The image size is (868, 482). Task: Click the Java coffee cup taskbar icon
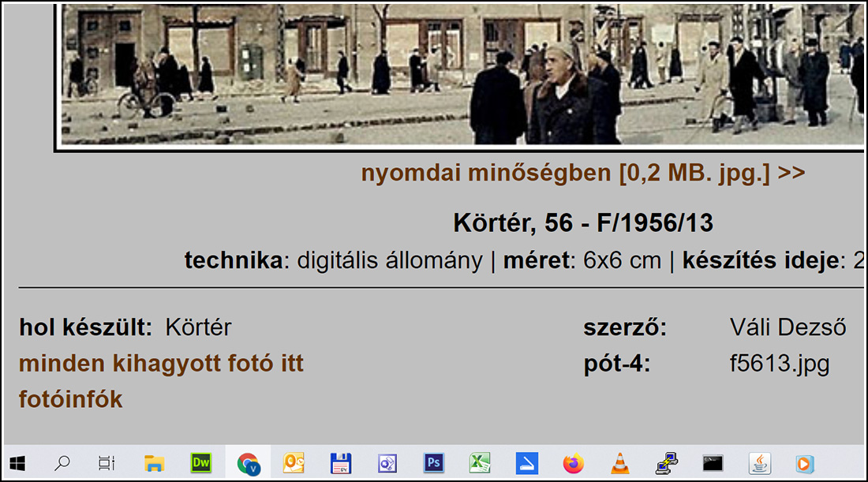[x=759, y=464]
